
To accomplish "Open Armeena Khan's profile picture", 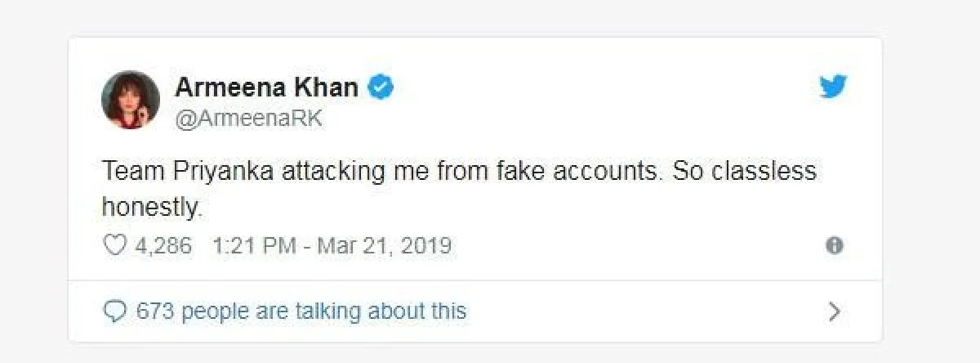I will (130, 100).
